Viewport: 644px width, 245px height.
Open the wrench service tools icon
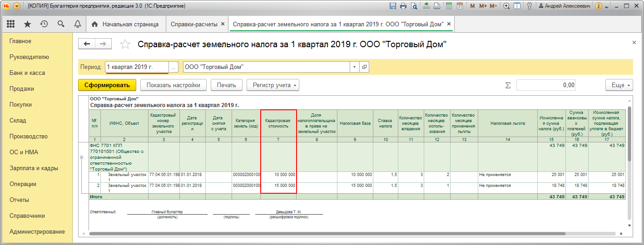click(x=529, y=6)
